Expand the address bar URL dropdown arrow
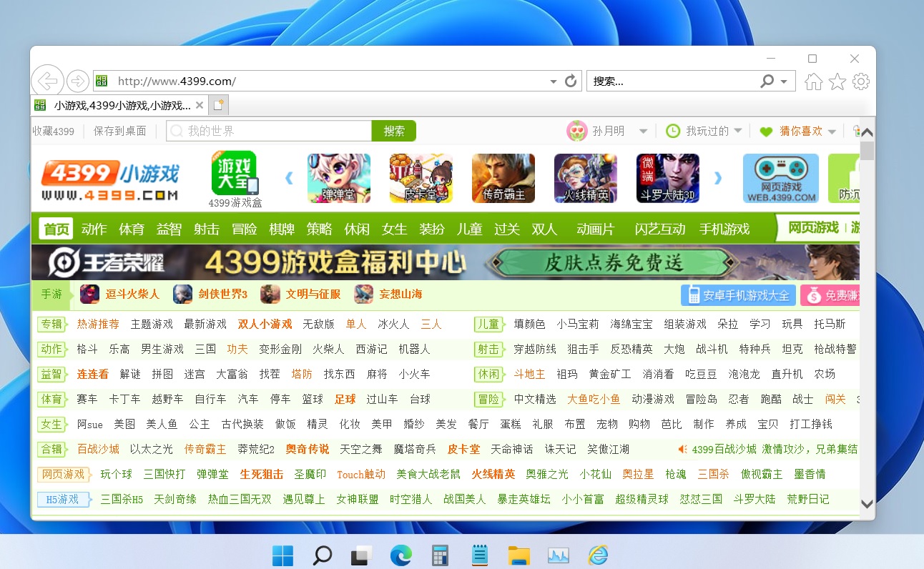 tap(554, 81)
